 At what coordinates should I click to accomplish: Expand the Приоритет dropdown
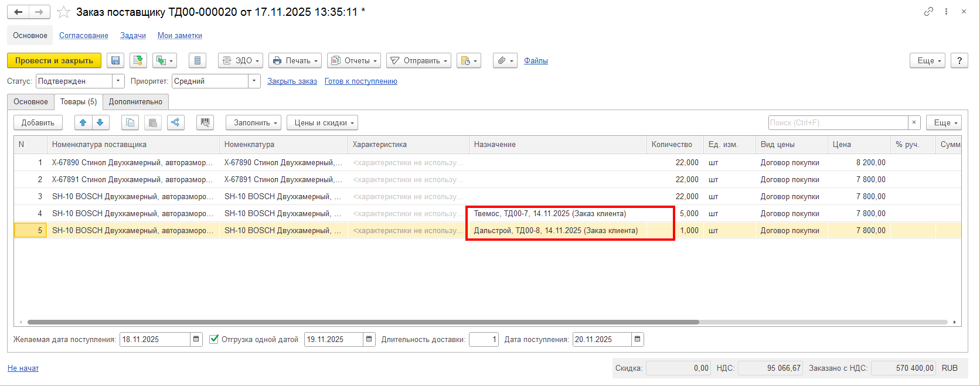(x=254, y=81)
